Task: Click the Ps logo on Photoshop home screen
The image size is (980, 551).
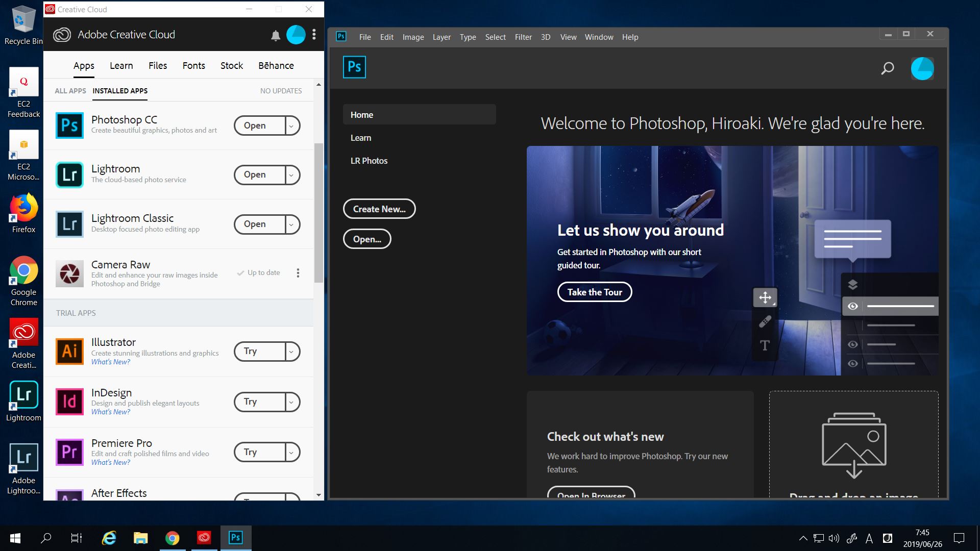Action: (x=354, y=67)
